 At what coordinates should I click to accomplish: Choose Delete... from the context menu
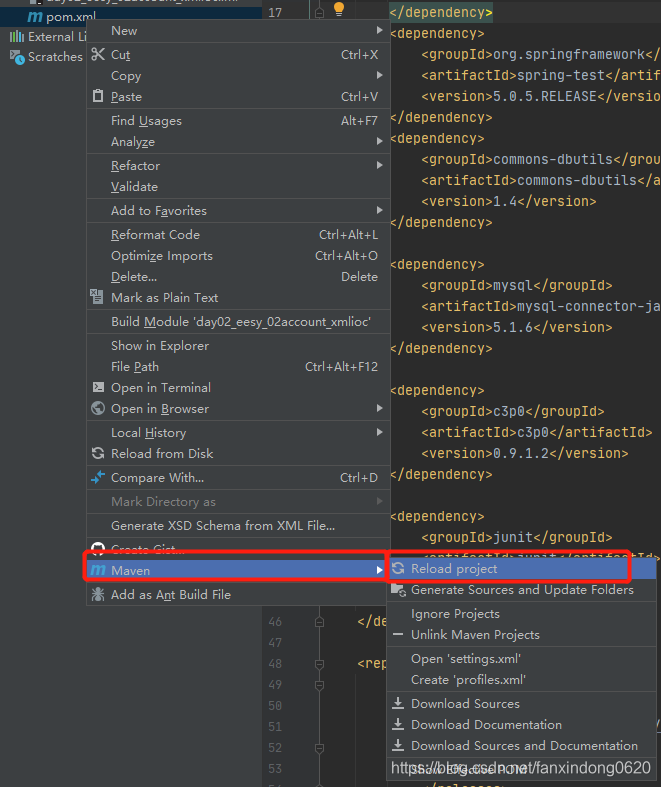click(x=238, y=277)
